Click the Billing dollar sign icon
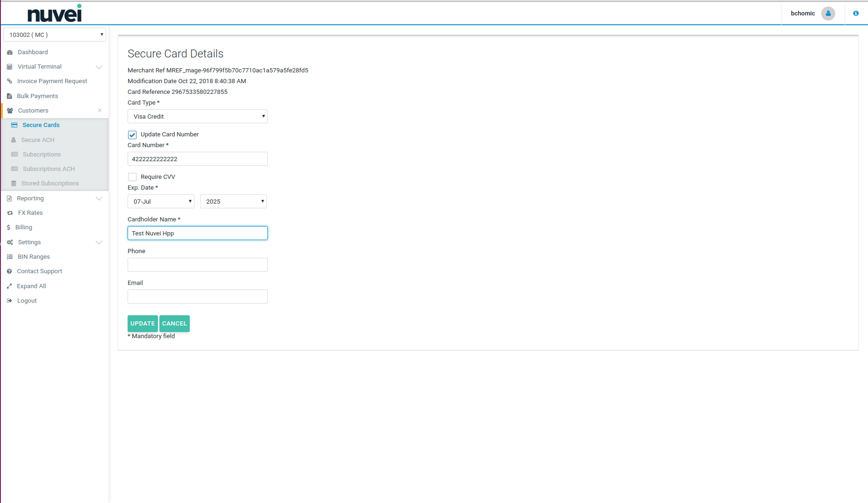This screenshot has width=868, height=503. [x=8, y=227]
